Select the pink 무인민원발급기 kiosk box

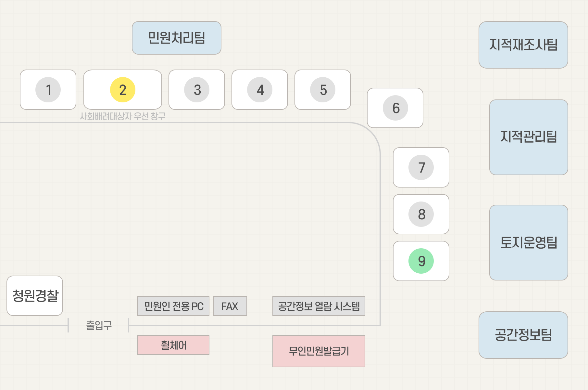tap(319, 351)
